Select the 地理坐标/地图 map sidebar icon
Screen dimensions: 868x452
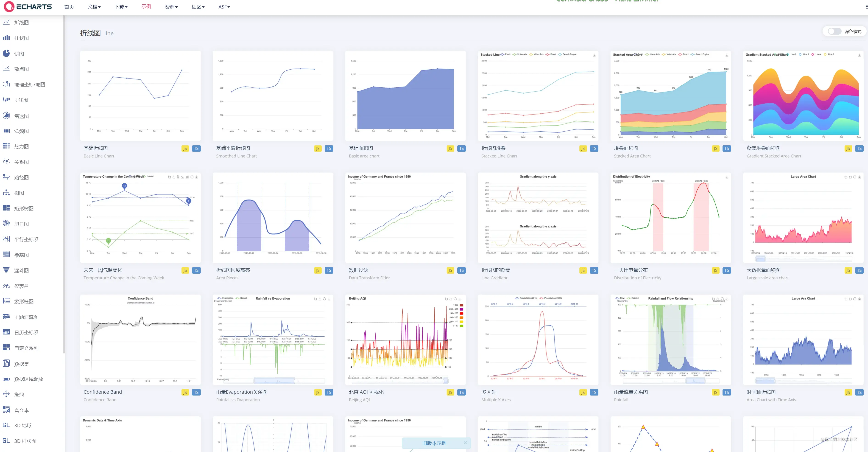6,84
